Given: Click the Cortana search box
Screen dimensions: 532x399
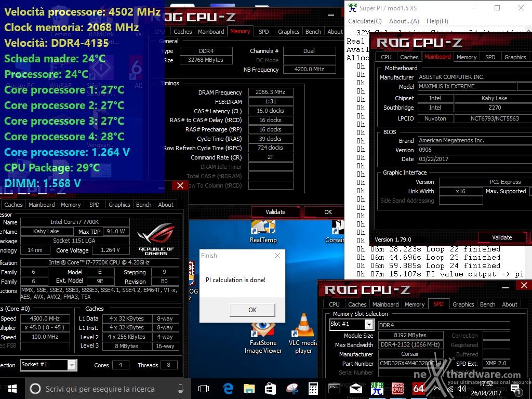Looking at the screenshot, I should 108,389.
